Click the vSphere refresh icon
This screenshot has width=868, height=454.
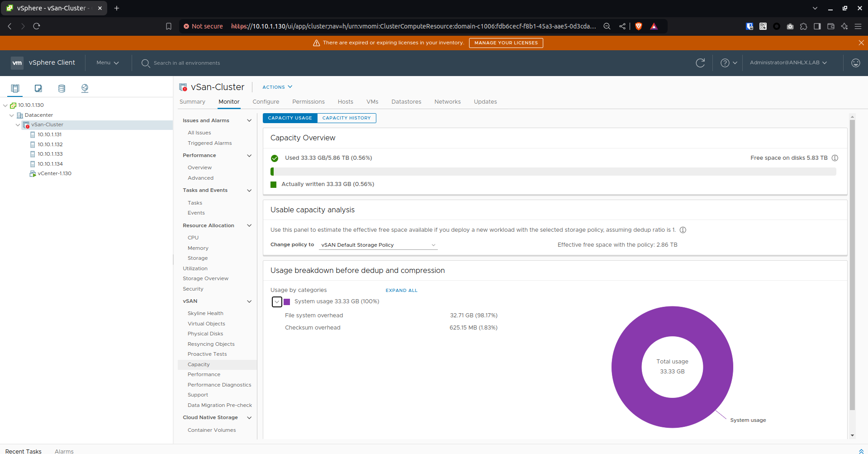[700, 63]
